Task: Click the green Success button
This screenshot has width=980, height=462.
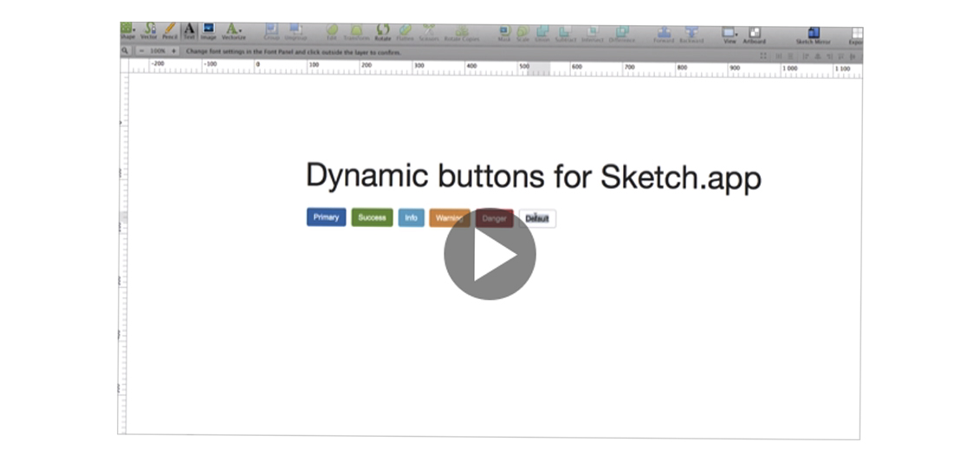Action: coord(372,217)
